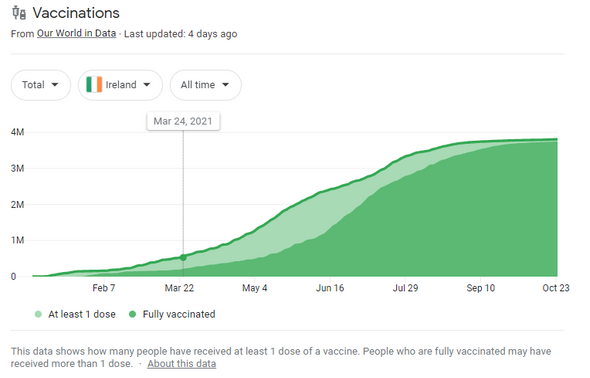Click the Ireland flag icon
This screenshot has height=378, width=590.
pos(94,85)
